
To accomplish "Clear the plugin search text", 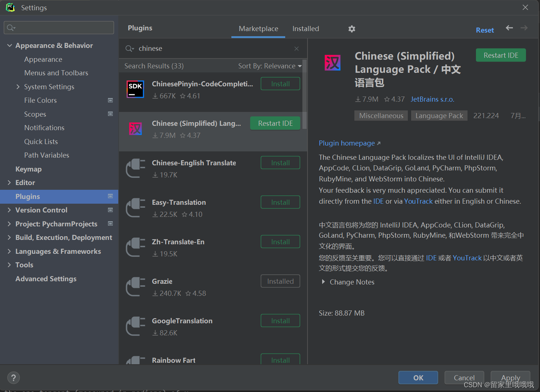I will [x=297, y=49].
